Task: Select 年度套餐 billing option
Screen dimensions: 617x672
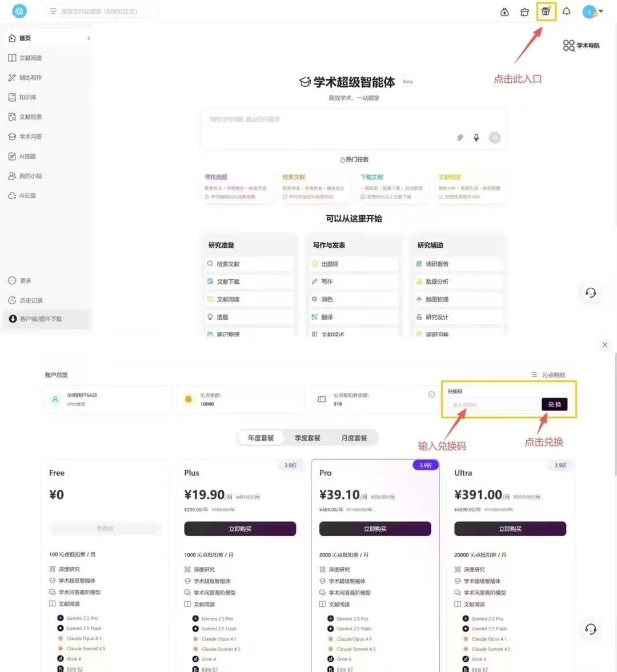Action: pos(261,438)
